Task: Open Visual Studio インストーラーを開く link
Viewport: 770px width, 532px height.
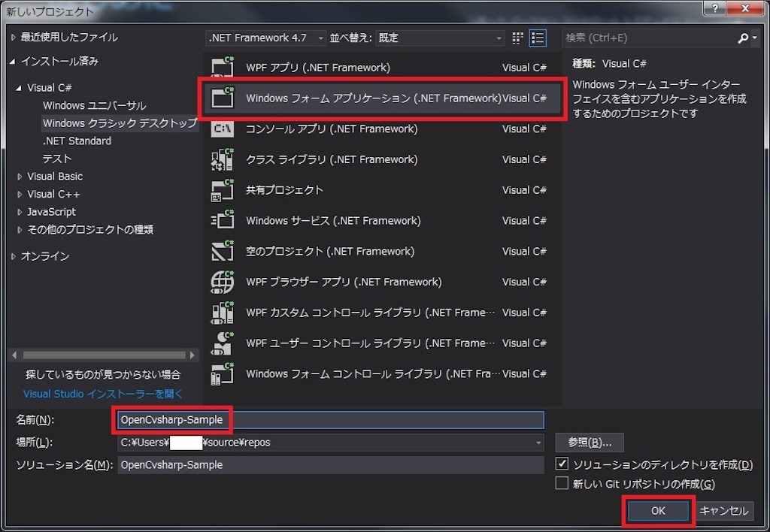Action: click(102, 394)
